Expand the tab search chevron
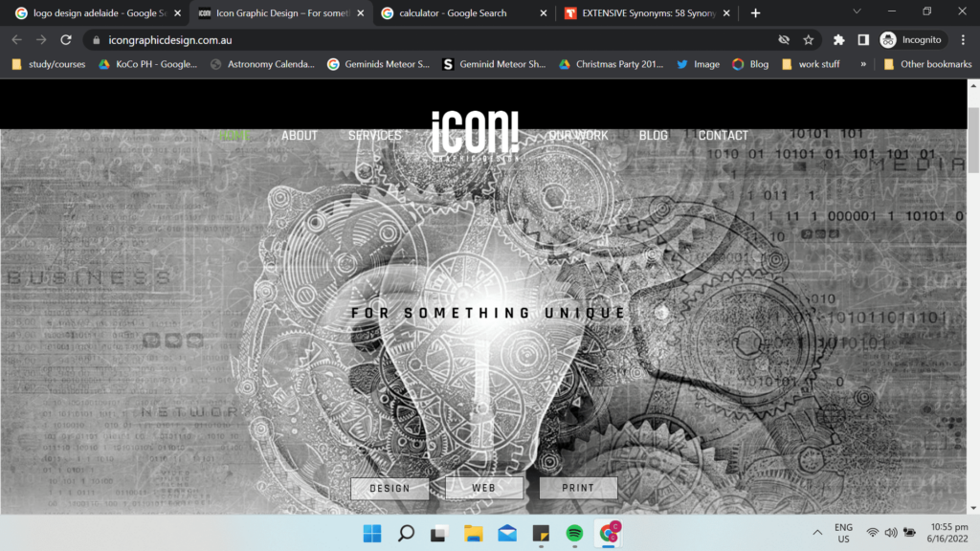 click(857, 11)
